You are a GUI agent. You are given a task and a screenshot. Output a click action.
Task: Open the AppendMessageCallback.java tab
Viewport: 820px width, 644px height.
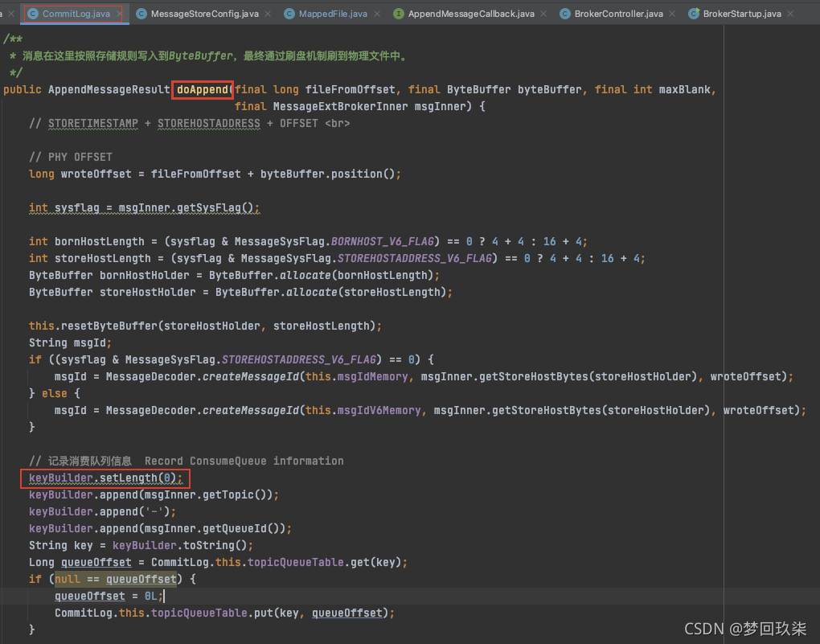471,14
